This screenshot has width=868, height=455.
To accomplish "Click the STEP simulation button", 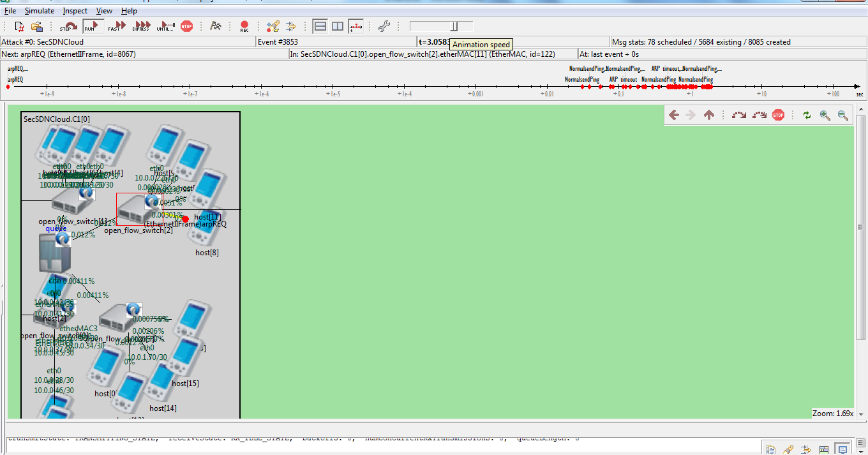I will 68,26.
